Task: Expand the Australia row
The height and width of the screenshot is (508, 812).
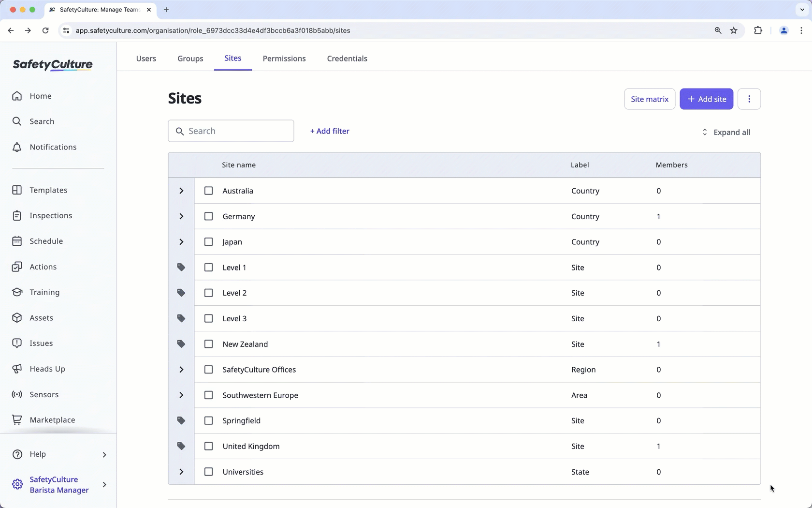Action: [181, 191]
